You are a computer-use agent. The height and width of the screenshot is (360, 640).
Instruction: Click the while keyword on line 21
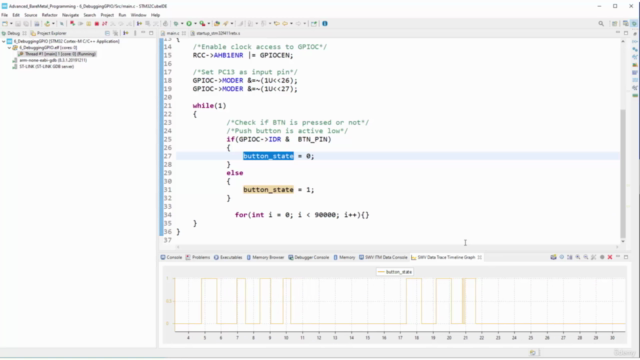203,106
